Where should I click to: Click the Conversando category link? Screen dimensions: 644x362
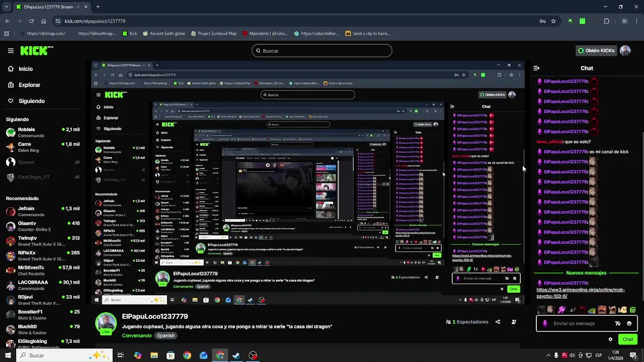click(x=136, y=336)
